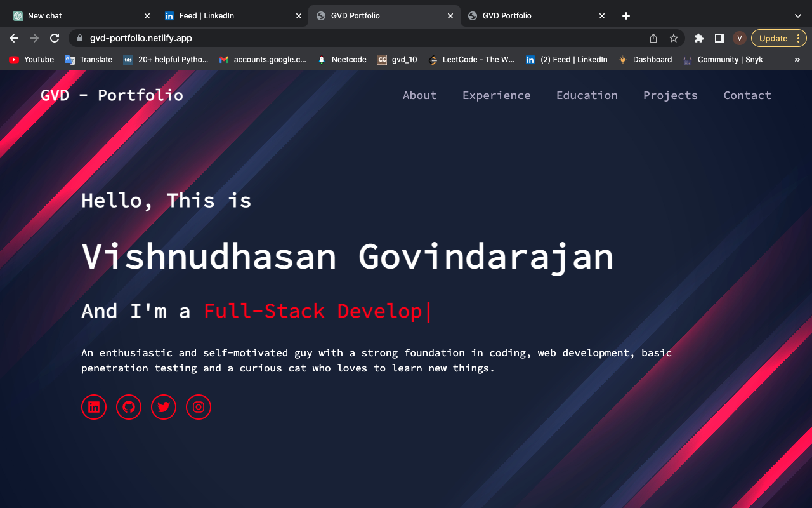Screen dimensions: 812x508
Task: Open the Neetcode bookmark
Action: pos(341,59)
